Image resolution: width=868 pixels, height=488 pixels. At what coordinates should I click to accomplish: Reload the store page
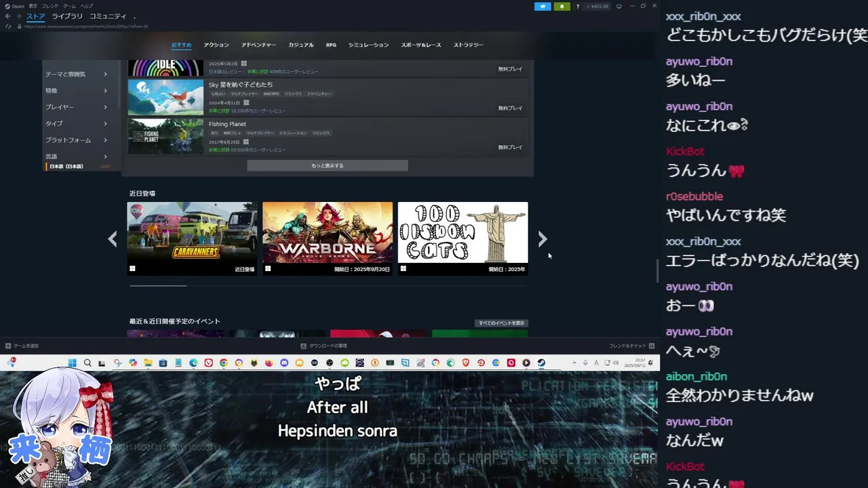(x=8, y=26)
